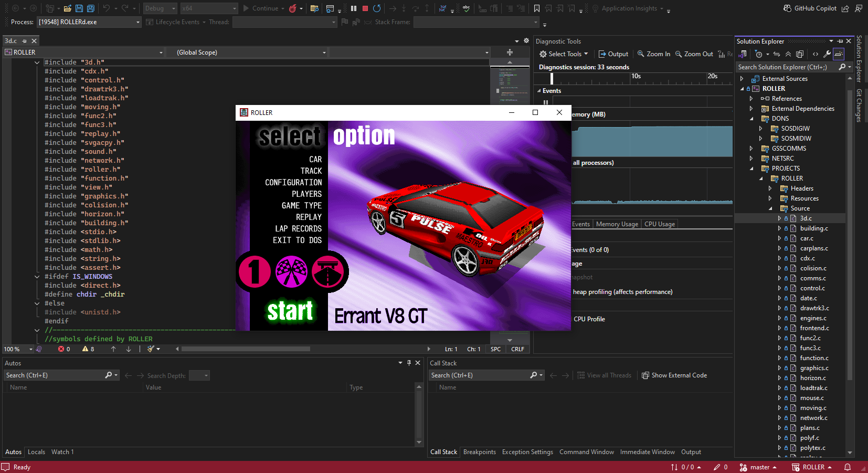This screenshot has width=868, height=473.
Task: Expand the External Sources node
Action: pyautogui.click(x=742, y=79)
